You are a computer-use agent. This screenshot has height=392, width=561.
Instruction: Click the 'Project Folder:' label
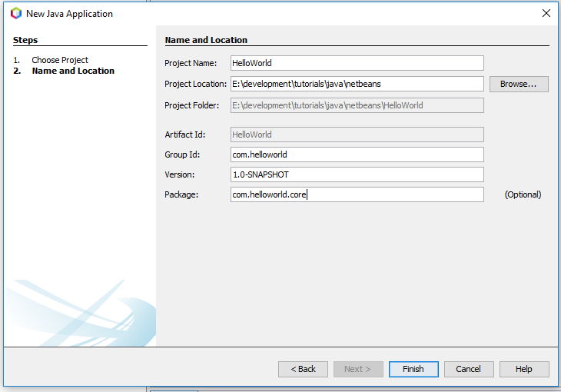coord(192,105)
